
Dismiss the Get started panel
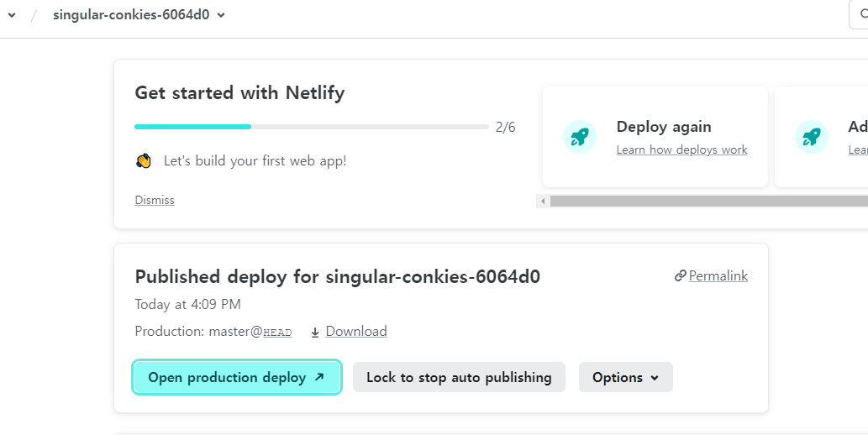coord(155,200)
